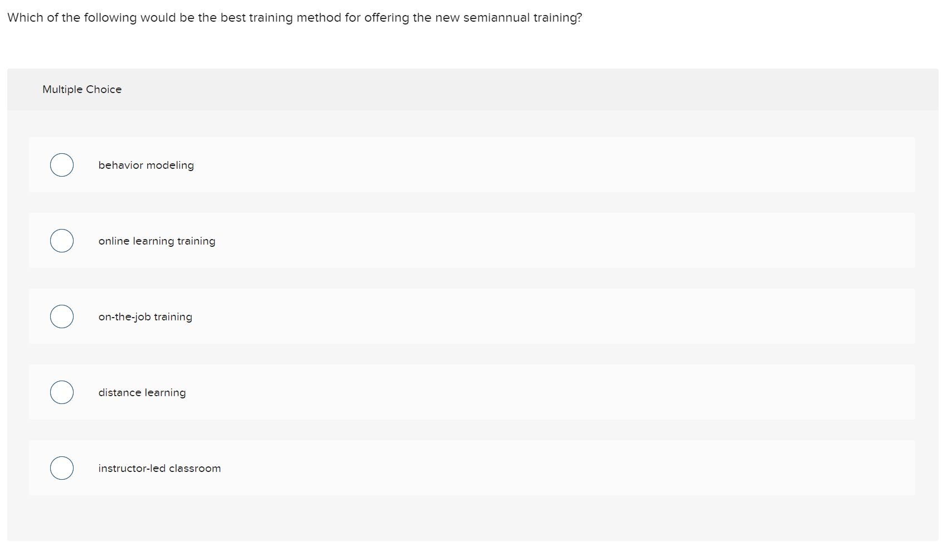Viewport: 952px width, 560px height.
Task: Select the distance learning radio button
Action: [x=61, y=392]
